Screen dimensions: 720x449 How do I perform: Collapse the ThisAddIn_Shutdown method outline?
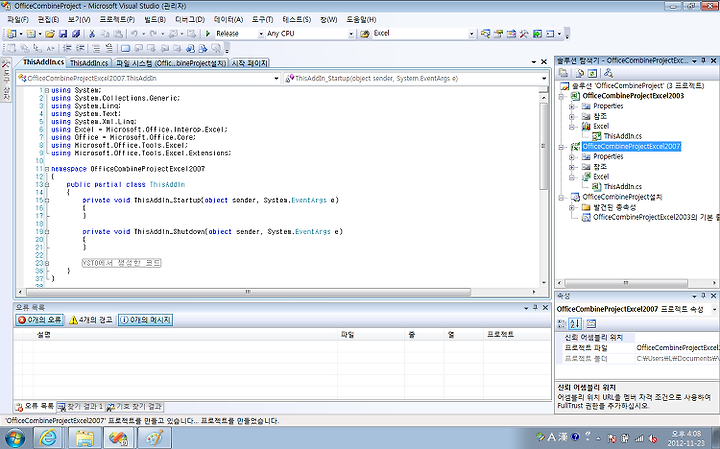pos(47,232)
